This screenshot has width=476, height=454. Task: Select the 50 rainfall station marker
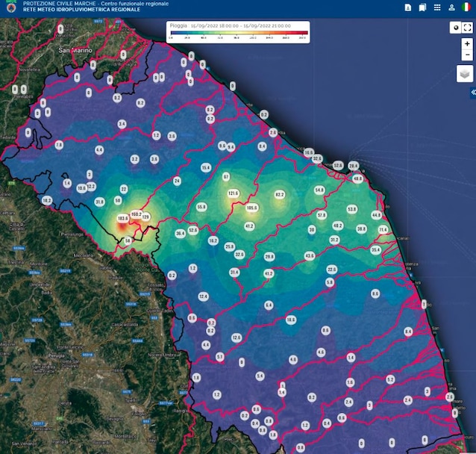click(x=118, y=200)
